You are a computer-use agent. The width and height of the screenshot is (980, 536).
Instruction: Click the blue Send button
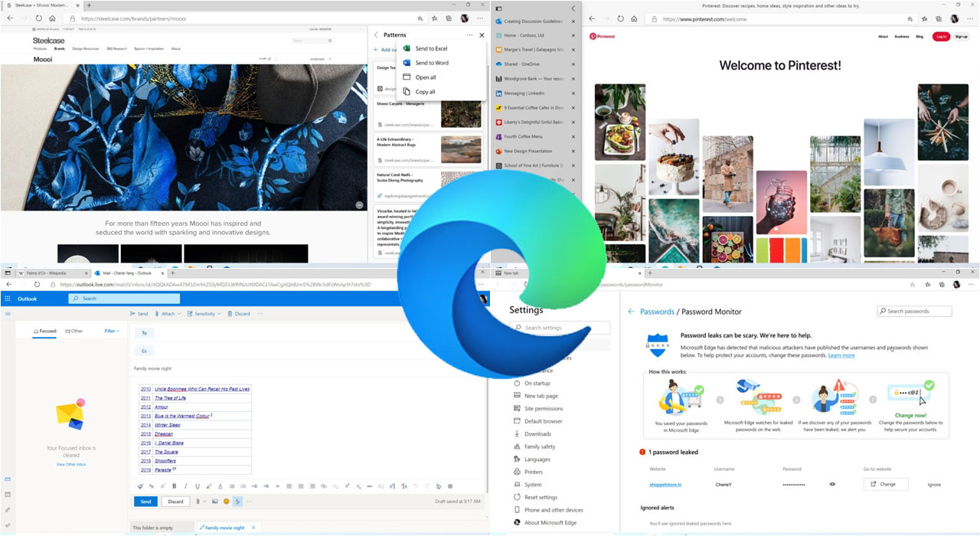145,502
